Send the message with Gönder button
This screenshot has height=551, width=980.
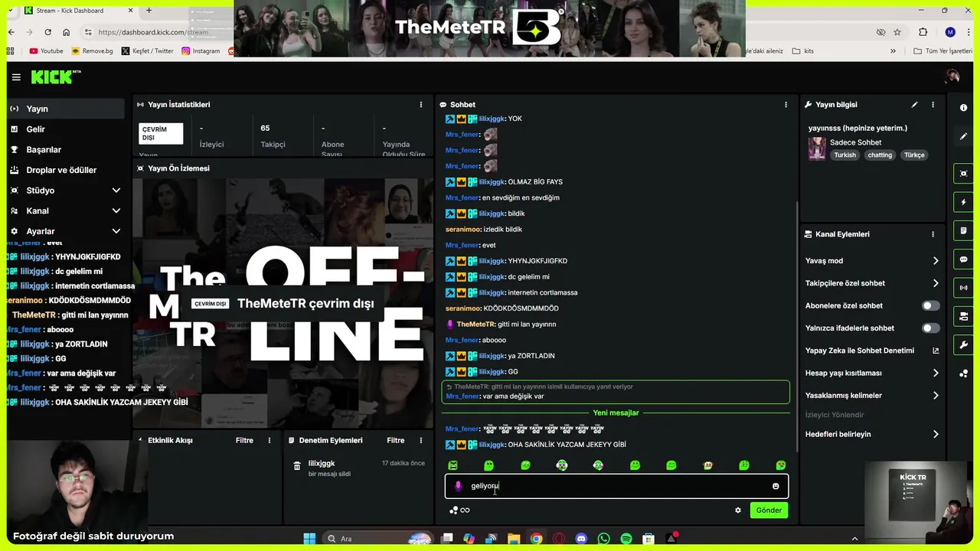pyautogui.click(x=769, y=510)
